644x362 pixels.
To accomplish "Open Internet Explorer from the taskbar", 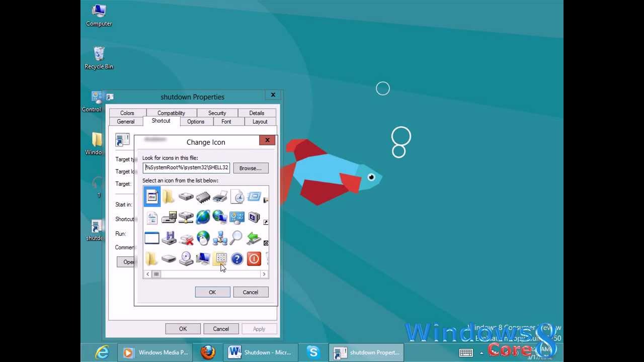I will (x=102, y=352).
